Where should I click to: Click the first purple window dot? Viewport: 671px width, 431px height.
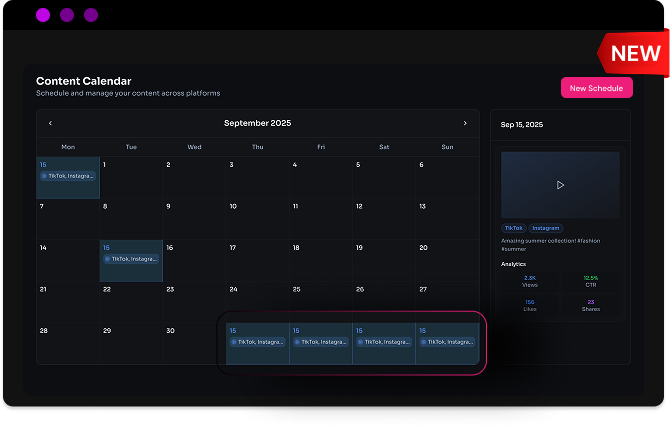43,15
